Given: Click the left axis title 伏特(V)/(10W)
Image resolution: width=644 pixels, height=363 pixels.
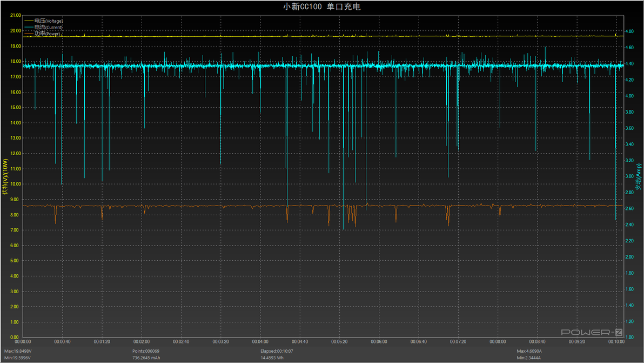Looking at the screenshot, I should (5, 176).
